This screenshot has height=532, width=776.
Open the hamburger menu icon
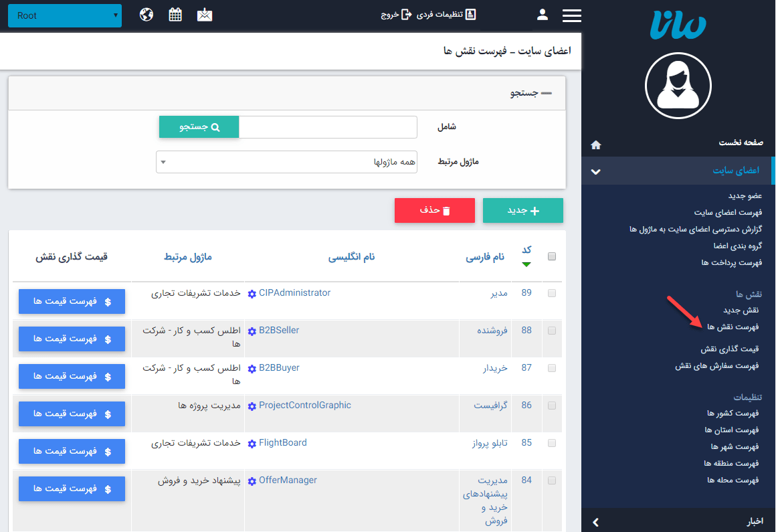571,15
